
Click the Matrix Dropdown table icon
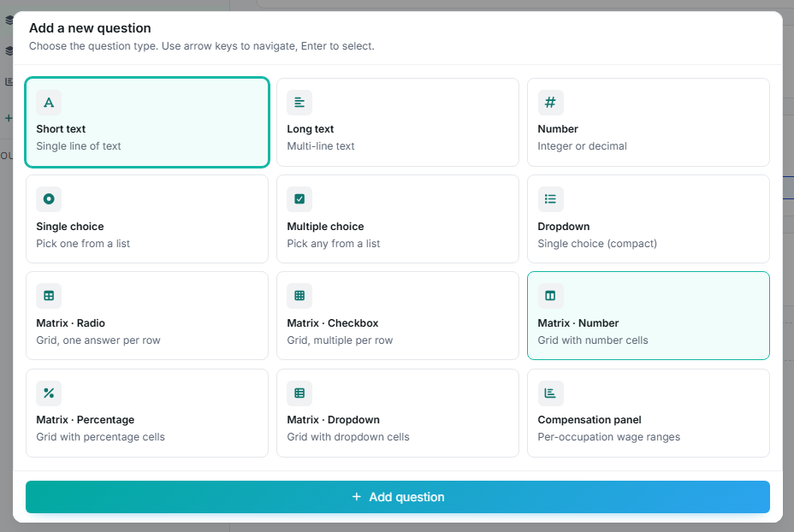pyautogui.click(x=299, y=393)
